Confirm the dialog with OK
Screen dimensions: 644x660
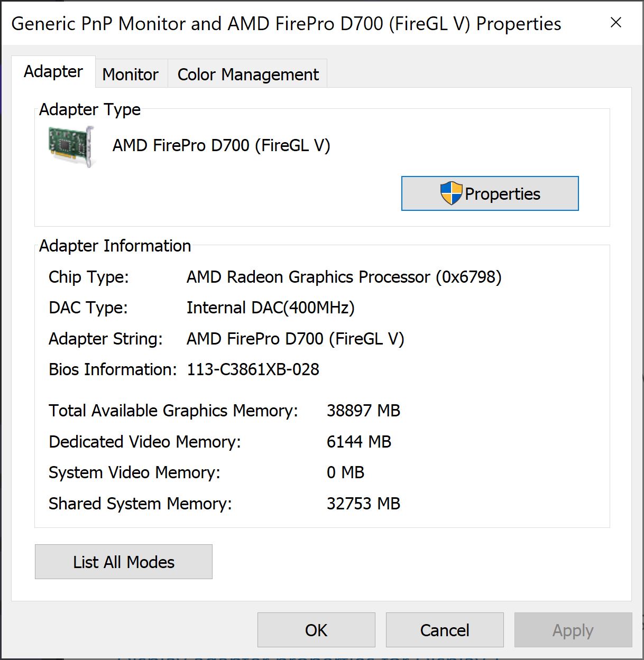tap(316, 630)
